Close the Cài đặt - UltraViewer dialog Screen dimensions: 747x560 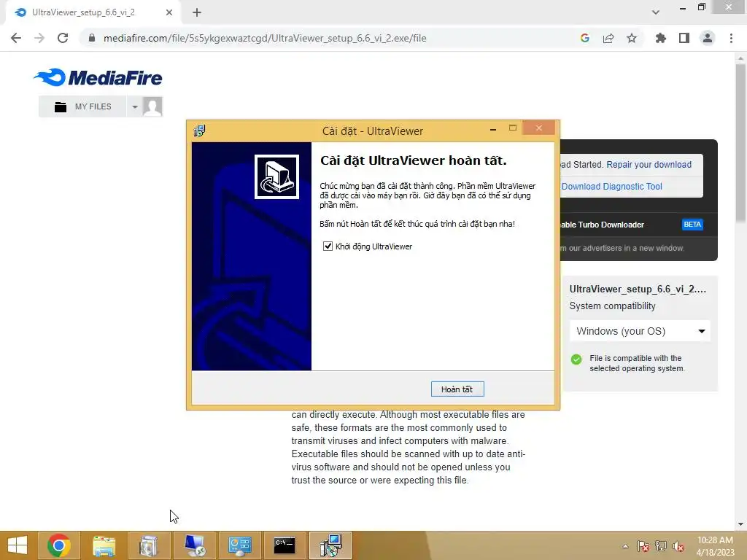(539, 128)
